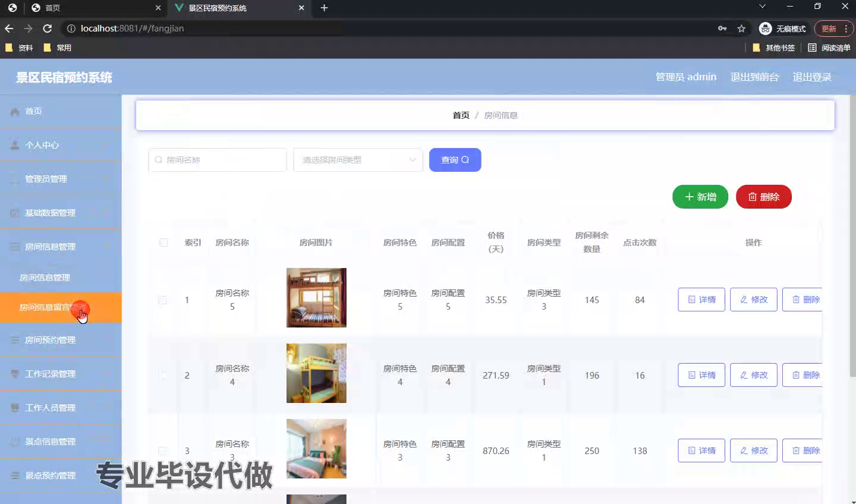This screenshot has width=856, height=504.
Task: Expand the 景点信息管理 sidebar menu
Action: (x=61, y=442)
